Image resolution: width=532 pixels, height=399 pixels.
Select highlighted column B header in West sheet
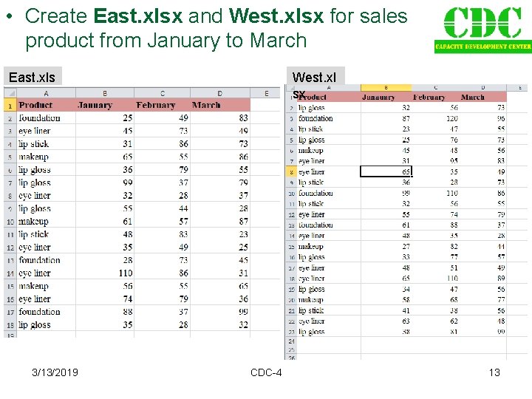pos(386,88)
